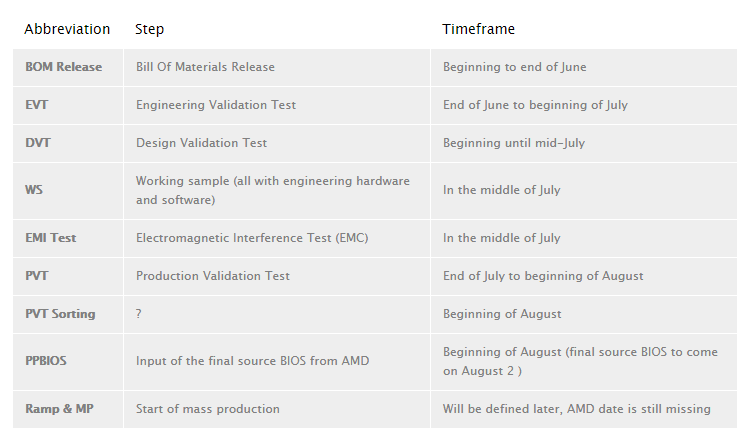Screen dimensions: 750x440
Task: Select the Working sample description cell
Action: point(277,191)
